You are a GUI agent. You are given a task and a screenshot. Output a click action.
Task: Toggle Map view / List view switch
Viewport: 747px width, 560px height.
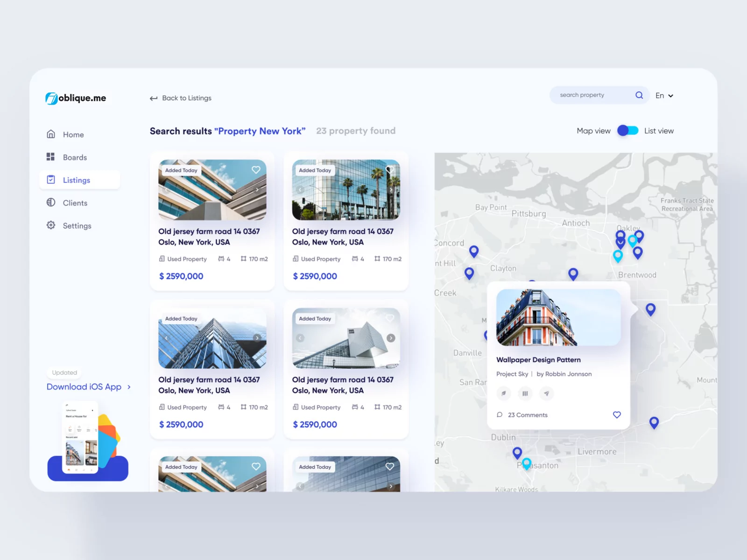pyautogui.click(x=627, y=131)
